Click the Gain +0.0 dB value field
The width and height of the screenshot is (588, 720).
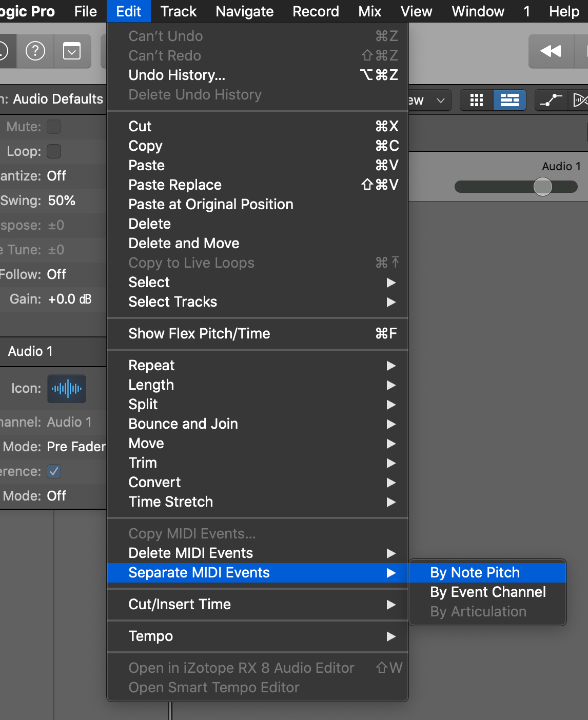tap(70, 299)
